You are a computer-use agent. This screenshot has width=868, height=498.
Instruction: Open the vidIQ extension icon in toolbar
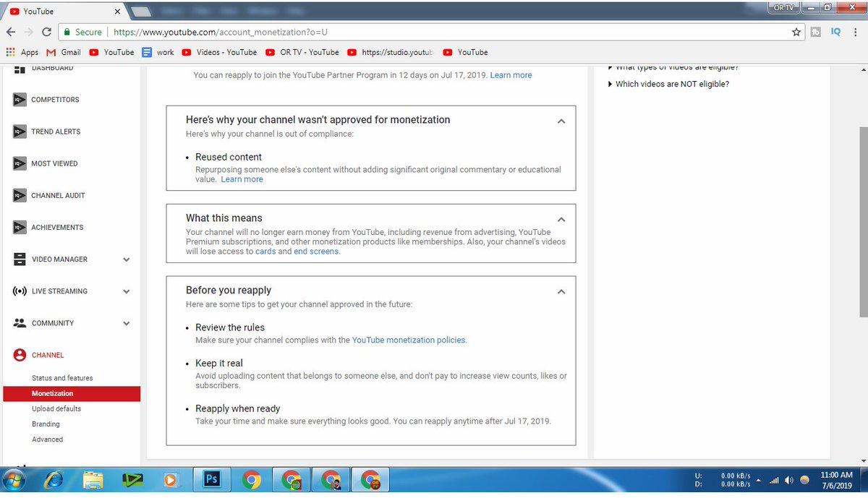pos(835,32)
